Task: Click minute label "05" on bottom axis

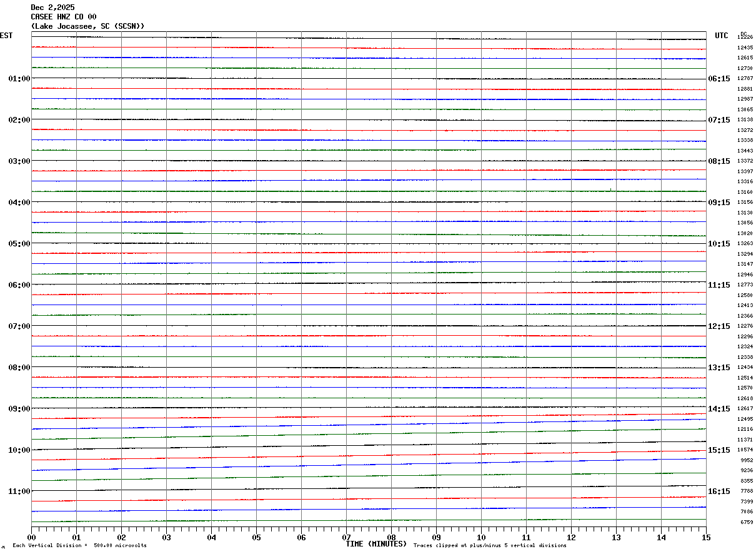Action: [256, 537]
